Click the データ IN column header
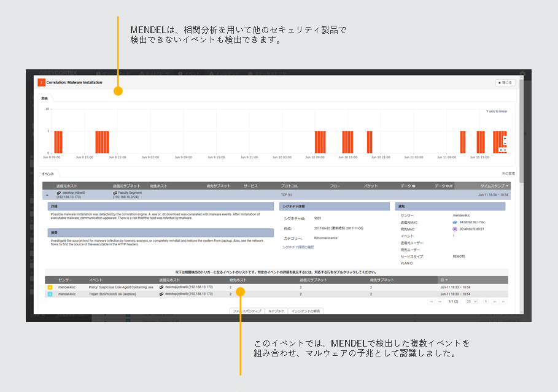This screenshot has width=558, height=392. coord(408,186)
